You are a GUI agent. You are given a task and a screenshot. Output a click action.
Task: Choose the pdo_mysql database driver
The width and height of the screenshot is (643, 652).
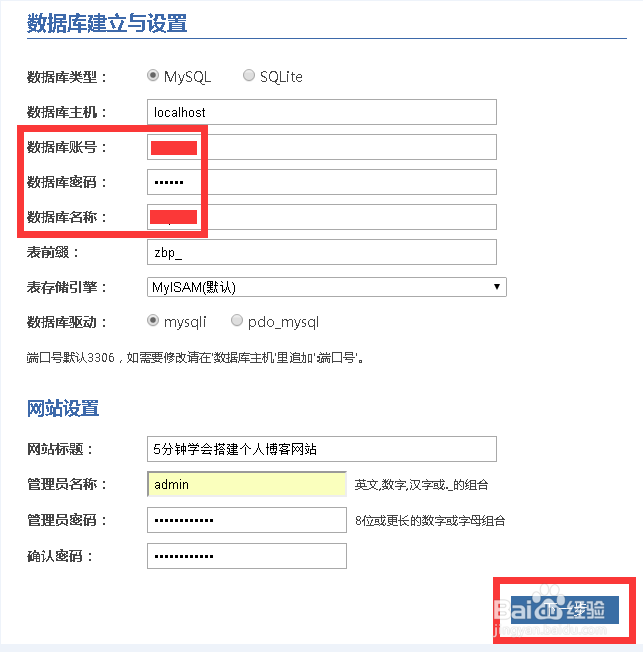[237, 321]
